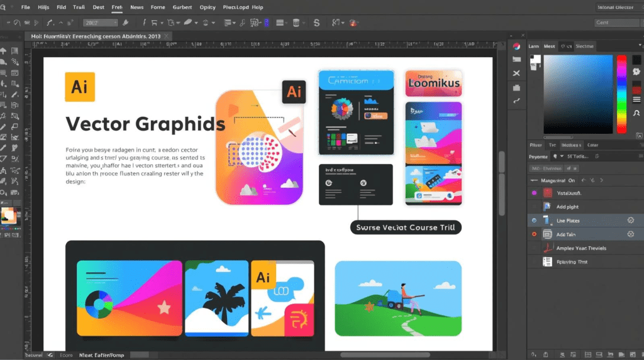Click the red gear icon in toolbar
Image resolution: width=644 pixels, height=360 pixels.
tap(353, 23)
